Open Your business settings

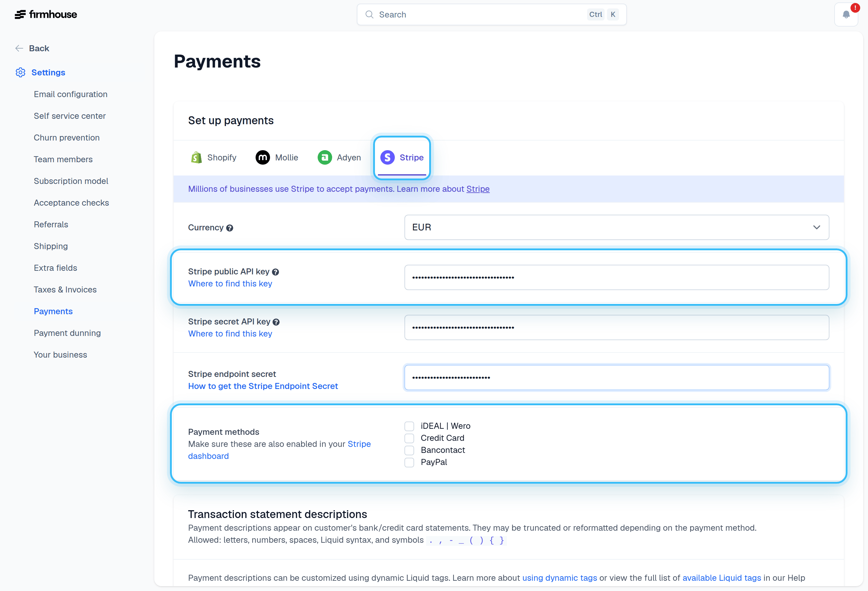pos(61,355)
